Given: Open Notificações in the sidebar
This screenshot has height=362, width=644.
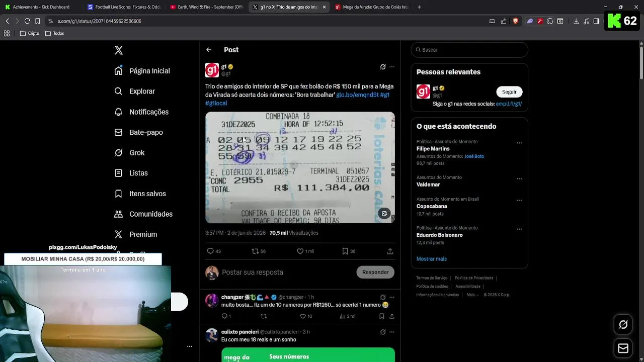Looking at the screenshot, I should (142, 112).
